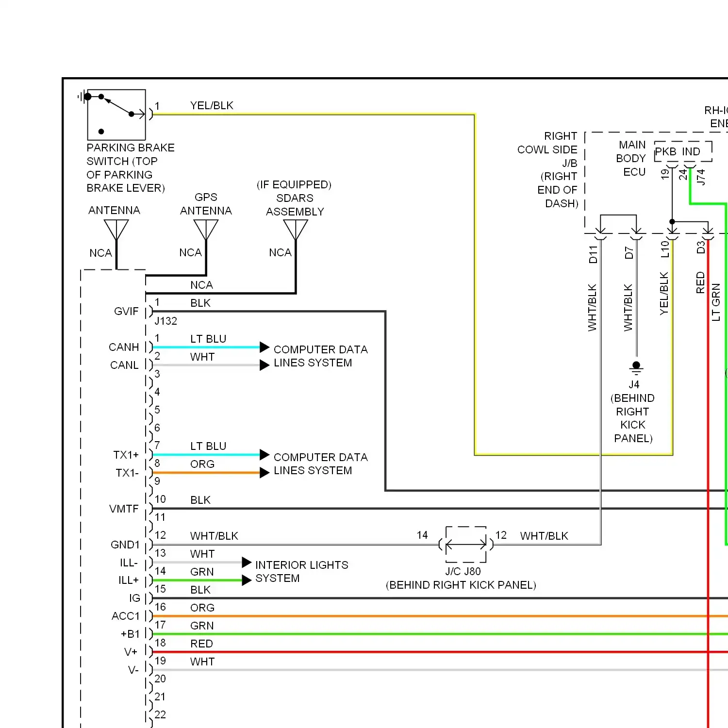Click the J/C J80 label
Image resolution: width=728 pixels, height=728 pixels.
[x=463, y=571]
